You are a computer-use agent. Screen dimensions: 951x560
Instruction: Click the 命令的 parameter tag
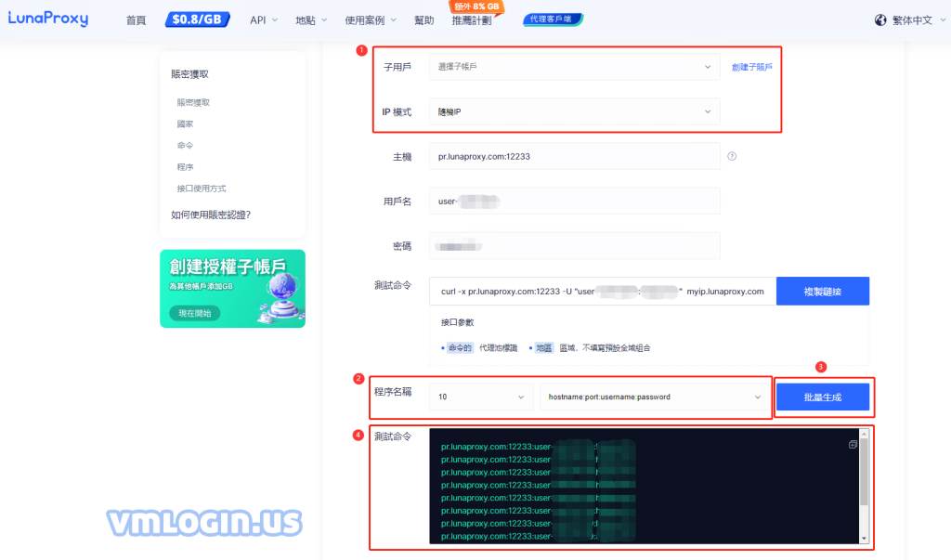click(x=460, y=347)
